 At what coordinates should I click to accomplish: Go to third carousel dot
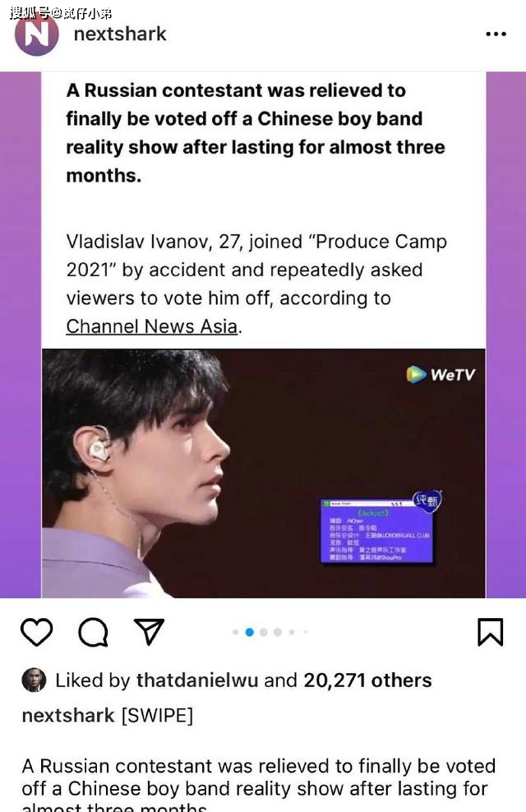[x=264, y=632]
